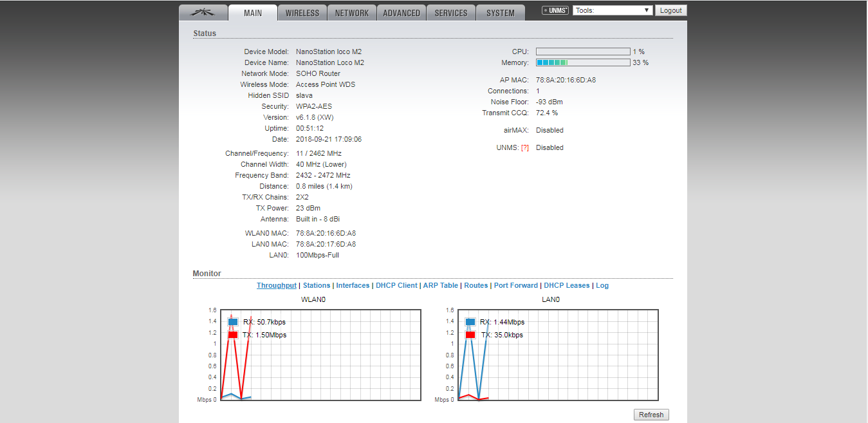Click the WLAN0 throughput graph

tap(320, 355)
